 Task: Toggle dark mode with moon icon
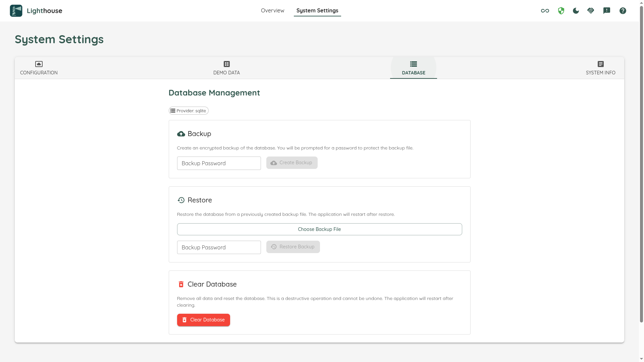point(576,11)
